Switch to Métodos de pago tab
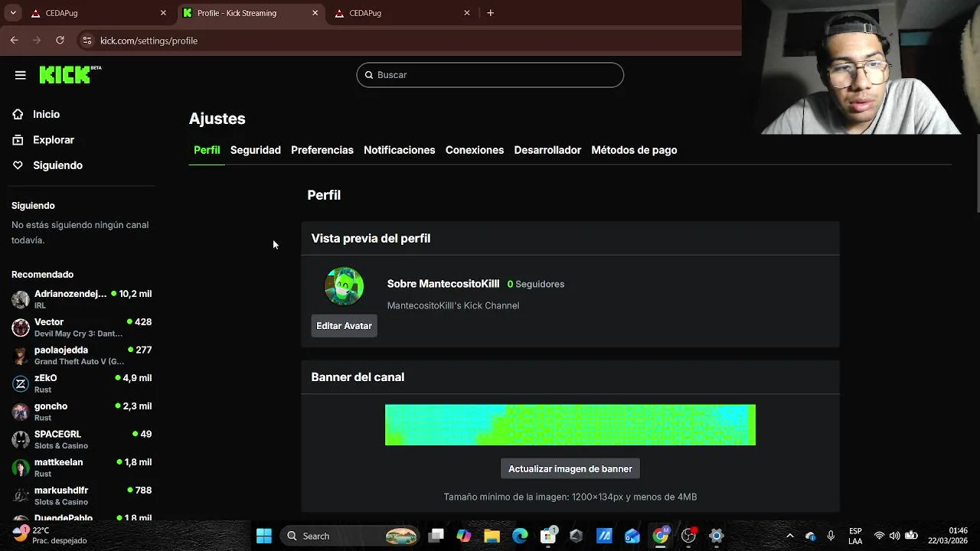 634,150
